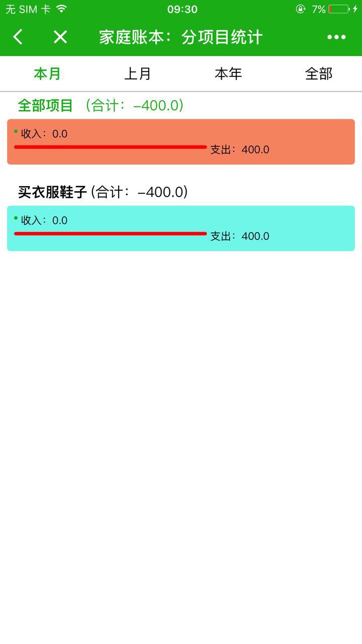
Task: Switch to the 上月 tab
Action: (138, 74)
